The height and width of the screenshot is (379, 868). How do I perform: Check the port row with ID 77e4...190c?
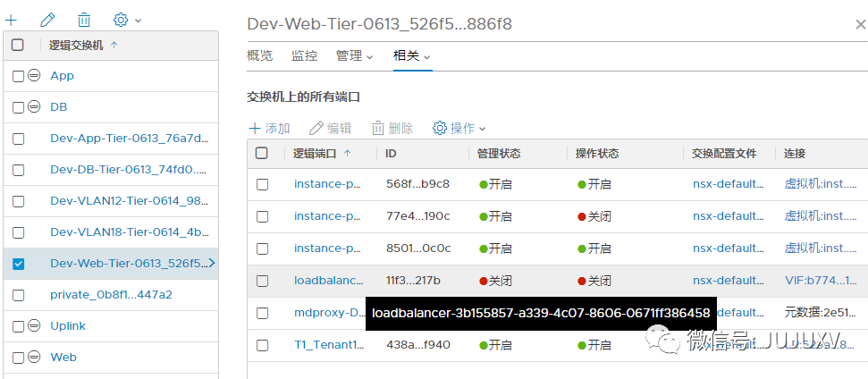(x=263, y=216)
